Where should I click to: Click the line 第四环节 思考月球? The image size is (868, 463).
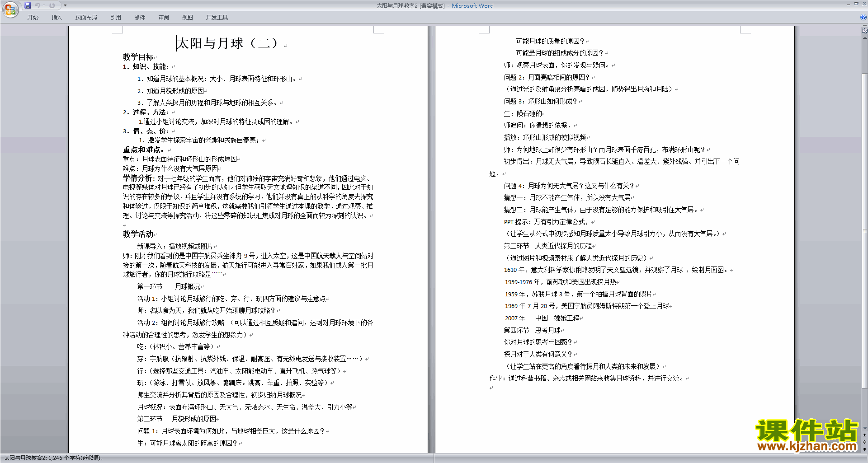pyautogui.click(x=532, y=330)
